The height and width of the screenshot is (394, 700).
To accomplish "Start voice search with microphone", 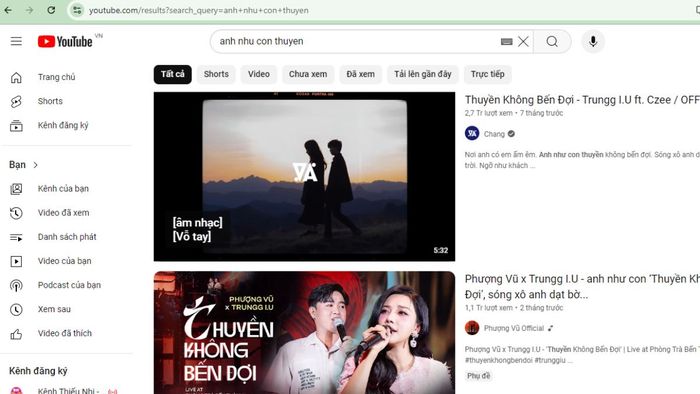I will click(593, 41).
